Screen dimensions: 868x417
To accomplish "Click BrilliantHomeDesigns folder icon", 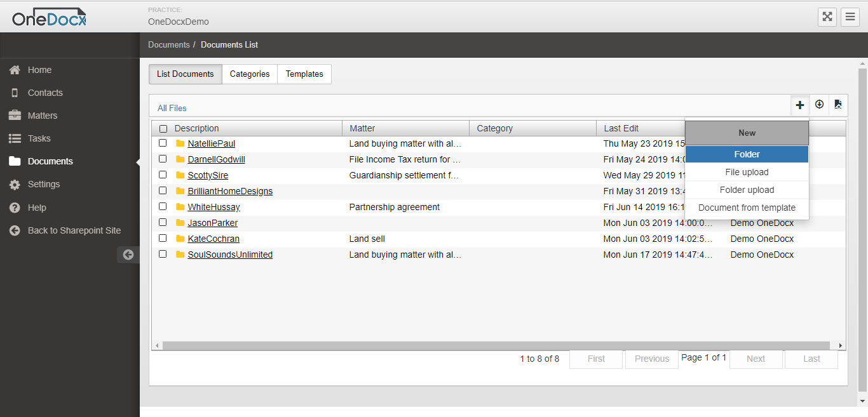I will point(180,191).
